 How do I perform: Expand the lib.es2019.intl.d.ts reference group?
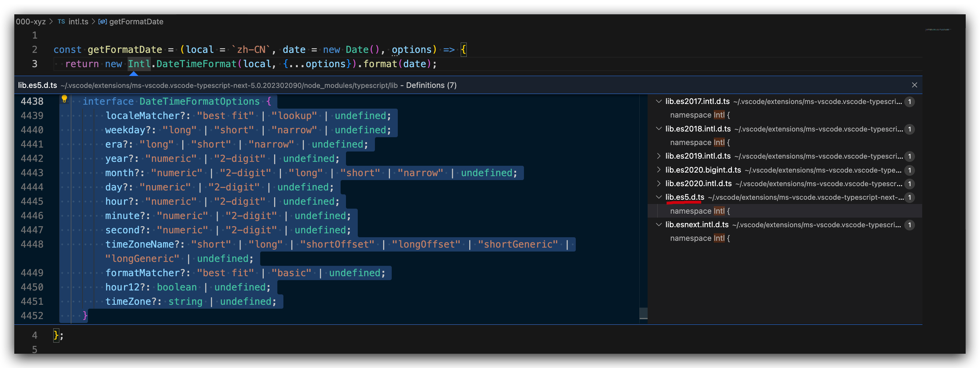tap(659, 156)
